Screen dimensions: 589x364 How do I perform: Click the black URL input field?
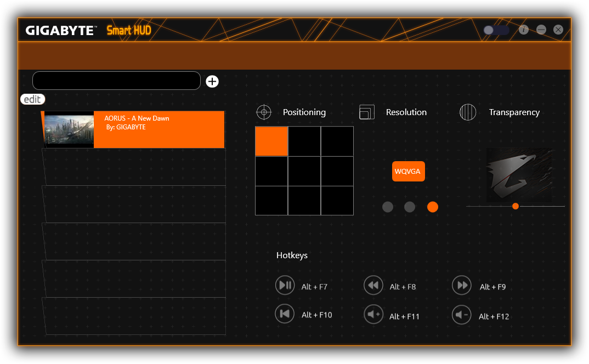click(116, 81)
